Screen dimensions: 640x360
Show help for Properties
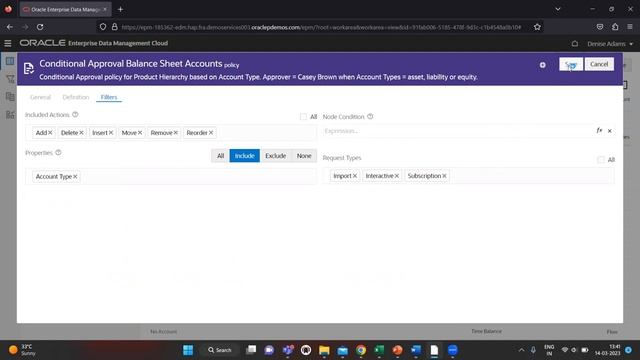coord(58,153)
